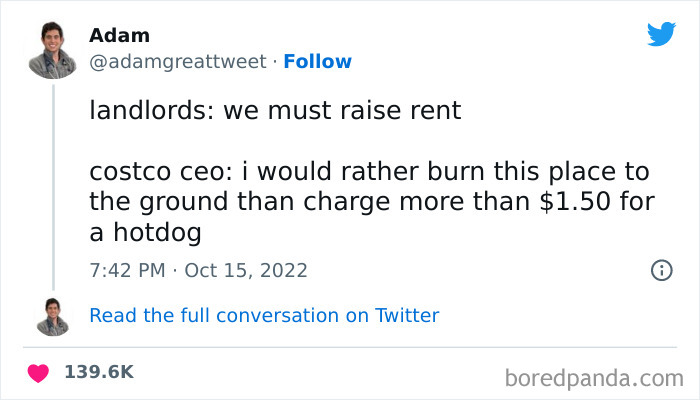Image resolution: width=700 pixels, height=400 pixels.
Task: Click small avatar beside the conversation link
Action: [52, 316]
